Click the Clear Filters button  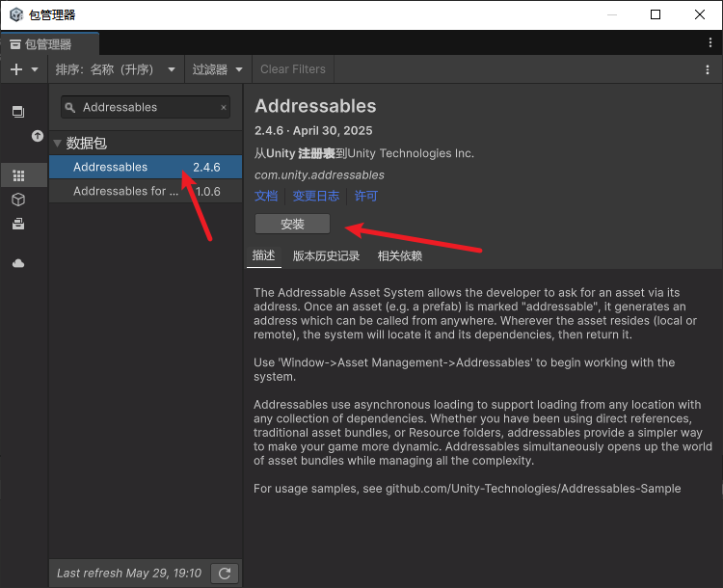pos(293,69)
